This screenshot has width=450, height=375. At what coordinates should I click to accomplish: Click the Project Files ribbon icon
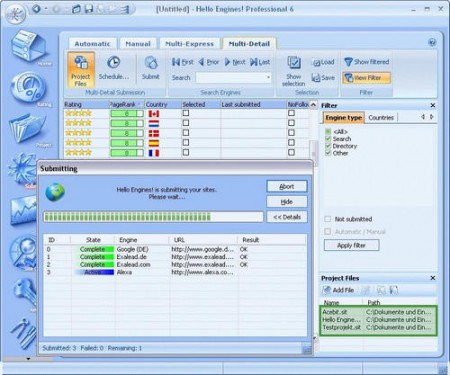pyautogui.click(x=81, y=70)
